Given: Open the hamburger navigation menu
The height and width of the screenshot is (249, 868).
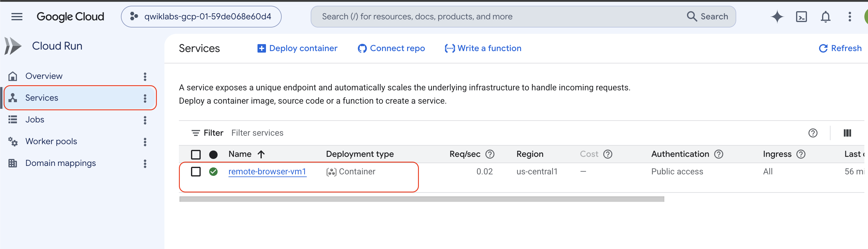Looking at the screenshot, I should (17, 17).
